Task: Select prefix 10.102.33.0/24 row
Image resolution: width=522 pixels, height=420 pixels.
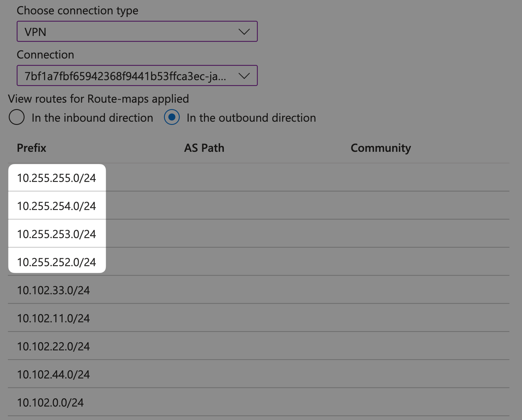Action: point(259,290)
